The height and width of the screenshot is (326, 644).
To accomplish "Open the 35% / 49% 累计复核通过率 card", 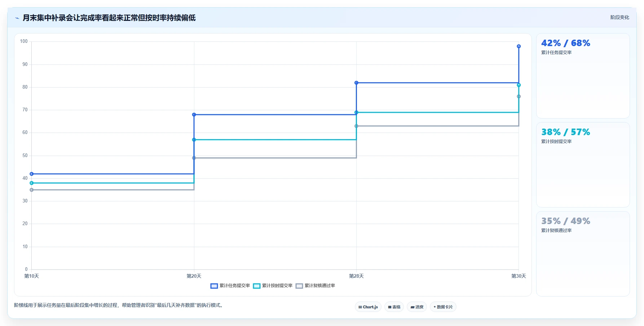I will pyautogui.click(x=583, y=254).
